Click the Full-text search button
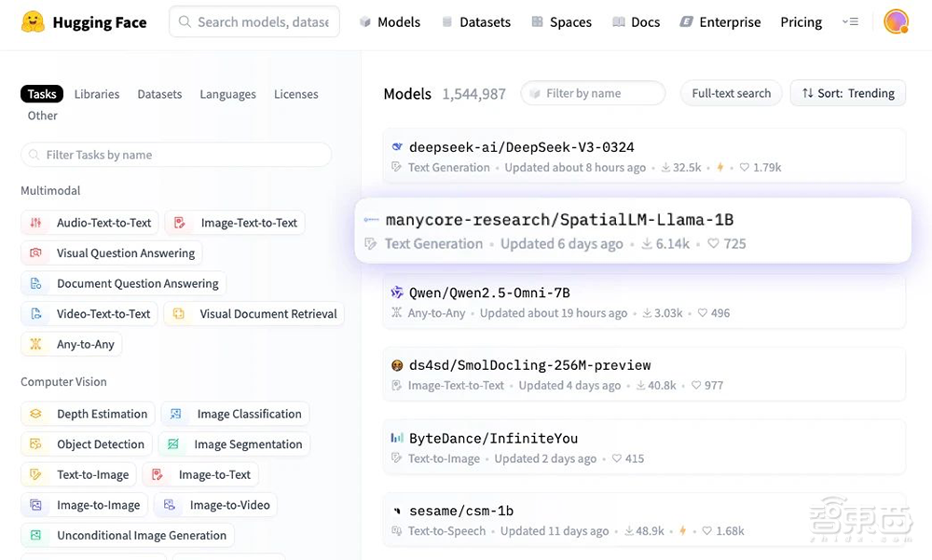Screen dimensions: 932x560 pos(731,93)
